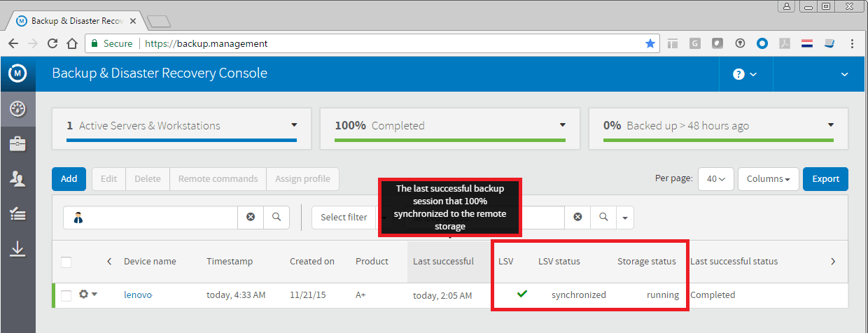Click the Chrome profile person icon
This screenshot has width=868, height=333.
[x=787, y=6]
